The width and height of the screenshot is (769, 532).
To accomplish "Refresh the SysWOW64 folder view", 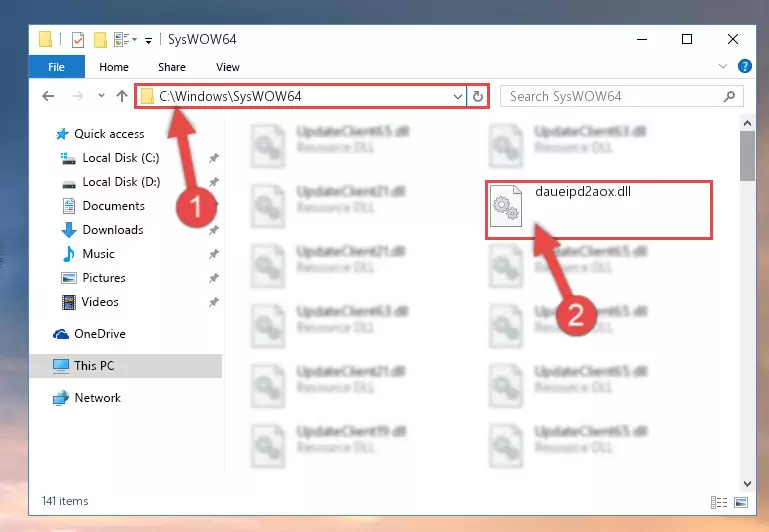I will (x=478, y=97).
